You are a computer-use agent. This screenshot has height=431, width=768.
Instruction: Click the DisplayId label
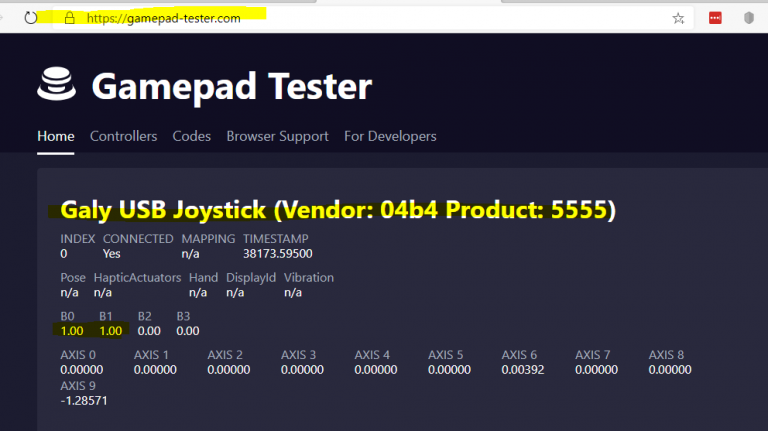251,278
